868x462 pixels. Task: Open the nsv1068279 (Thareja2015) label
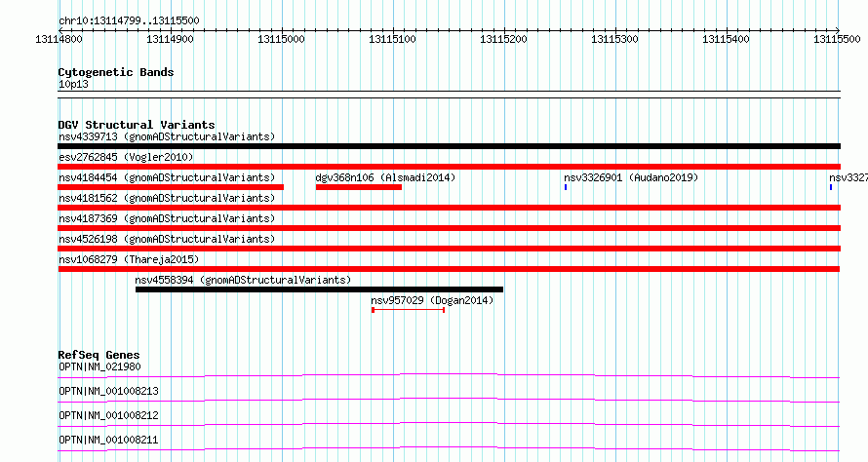click(x=129, y=259)
